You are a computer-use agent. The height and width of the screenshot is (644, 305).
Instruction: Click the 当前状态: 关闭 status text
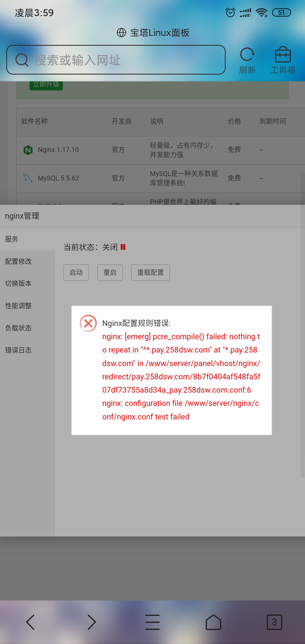[x=90, y=247]
